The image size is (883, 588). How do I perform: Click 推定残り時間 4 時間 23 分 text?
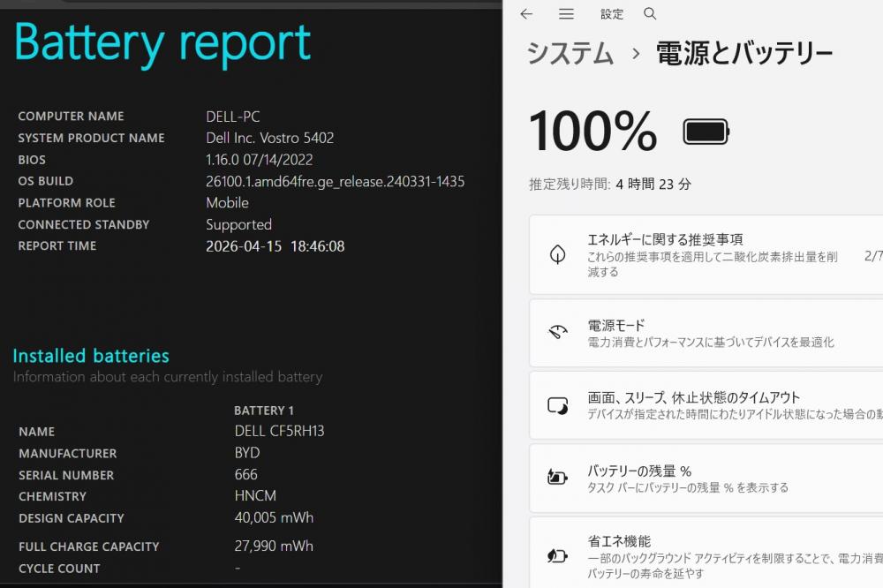[x=610, y=185]
